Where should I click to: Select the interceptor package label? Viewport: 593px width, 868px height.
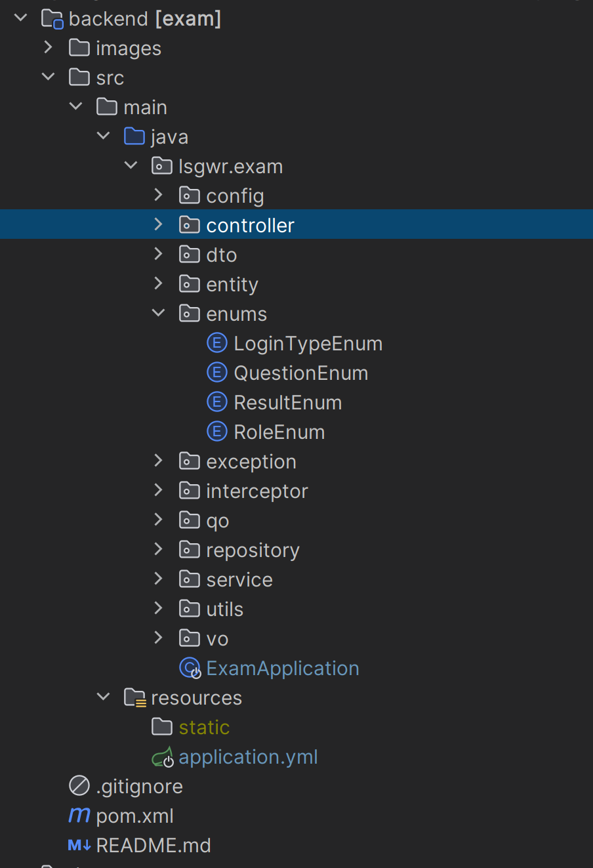256,491
